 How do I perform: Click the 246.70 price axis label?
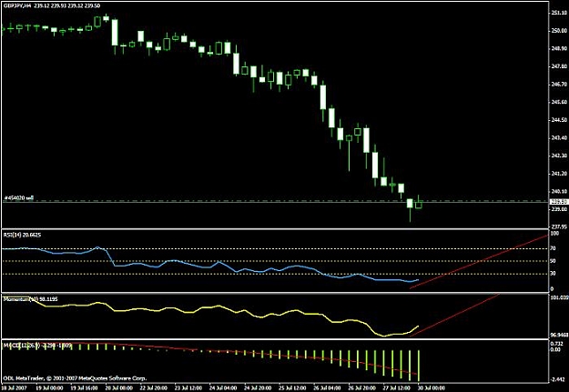(559, 84)
